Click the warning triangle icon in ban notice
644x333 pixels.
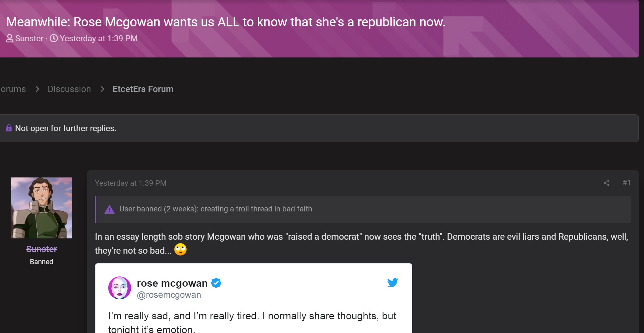click(110, 209)
